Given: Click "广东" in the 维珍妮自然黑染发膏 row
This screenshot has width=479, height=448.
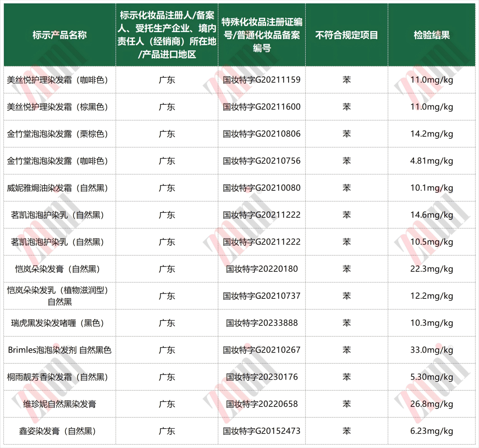Looking at the screenshot, I should [167, 404].
